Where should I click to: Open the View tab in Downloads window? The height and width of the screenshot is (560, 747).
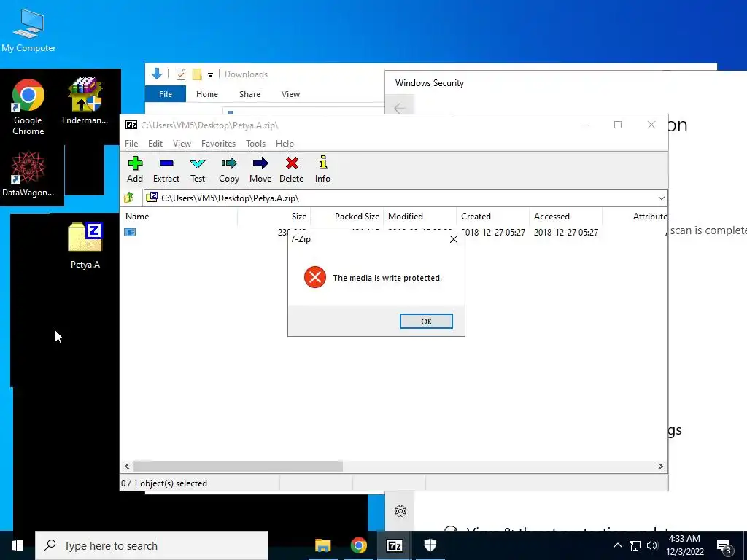pyautogui.click(x=290, y=94)
